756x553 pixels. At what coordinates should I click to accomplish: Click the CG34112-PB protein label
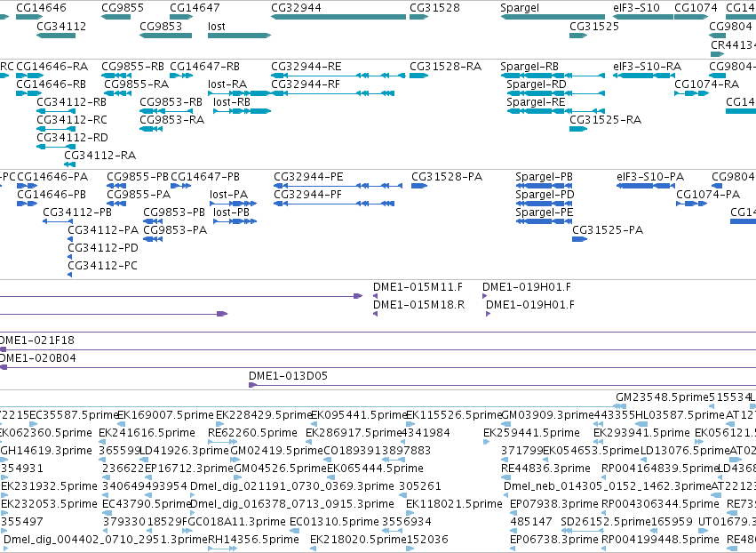pos(77,212)
